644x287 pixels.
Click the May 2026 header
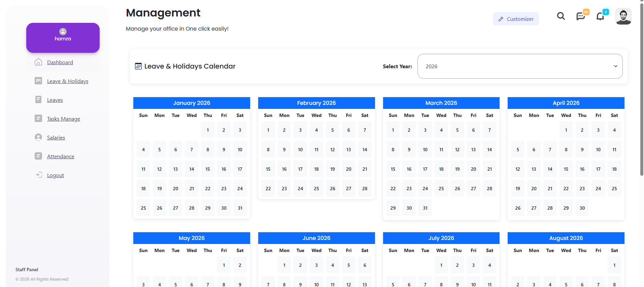(192, 238)
